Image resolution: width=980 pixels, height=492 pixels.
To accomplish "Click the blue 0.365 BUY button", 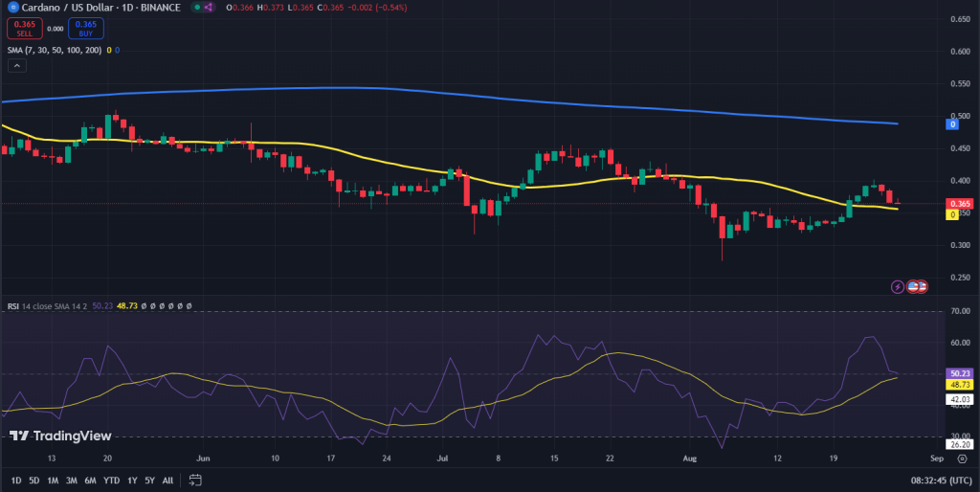I will 85,28.
